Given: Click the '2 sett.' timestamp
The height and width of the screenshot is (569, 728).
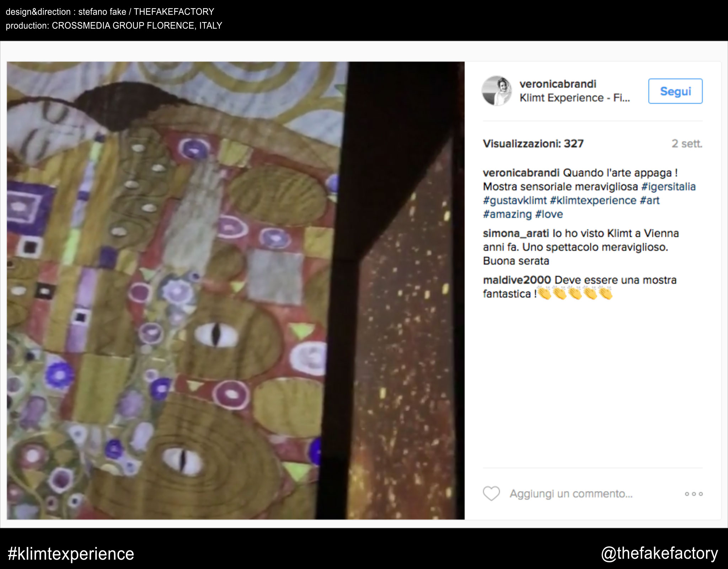Looking at the screenshot, I should pos(687,144).
